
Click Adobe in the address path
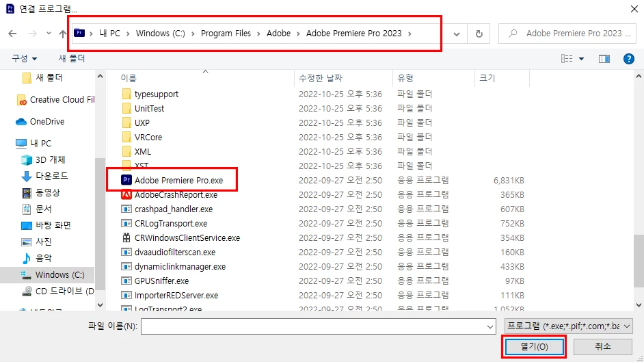[278, 34]
